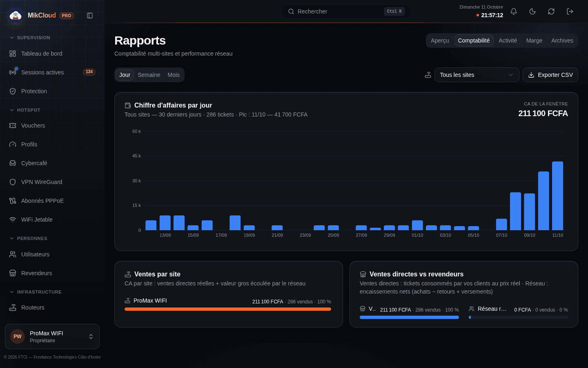Click the wallet icon by Chiffre d'affaires

[x=128, y=105]
